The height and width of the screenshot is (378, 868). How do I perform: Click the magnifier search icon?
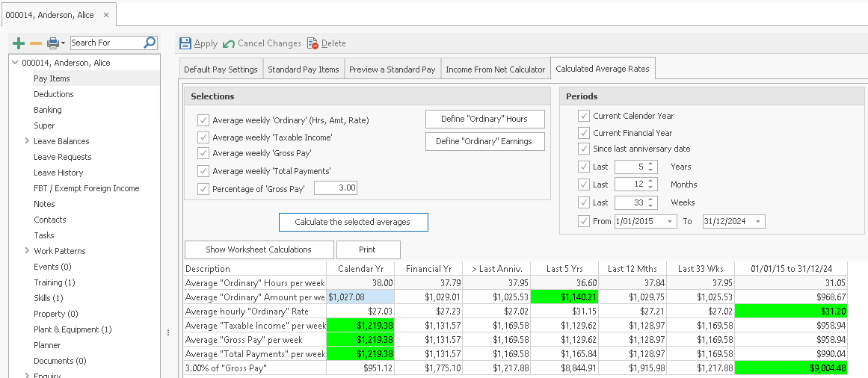(150, 43)
